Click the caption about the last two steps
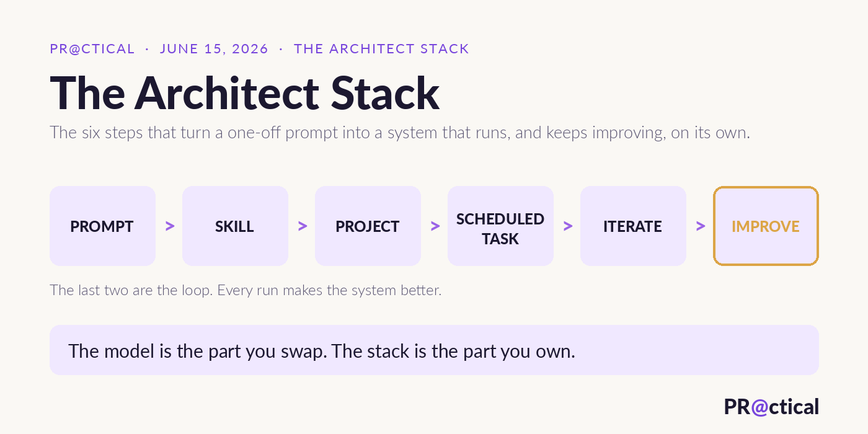Viewport: 868px width, 434px height. (246, 290)
